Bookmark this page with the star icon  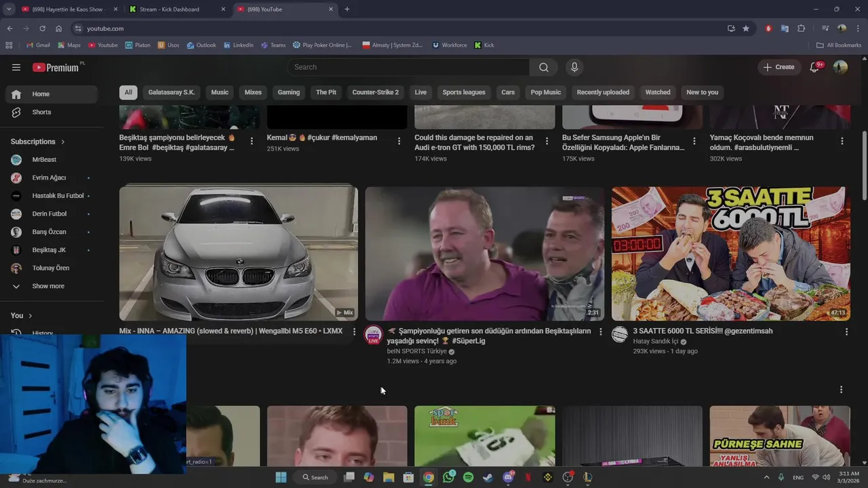tap(746, 28)
